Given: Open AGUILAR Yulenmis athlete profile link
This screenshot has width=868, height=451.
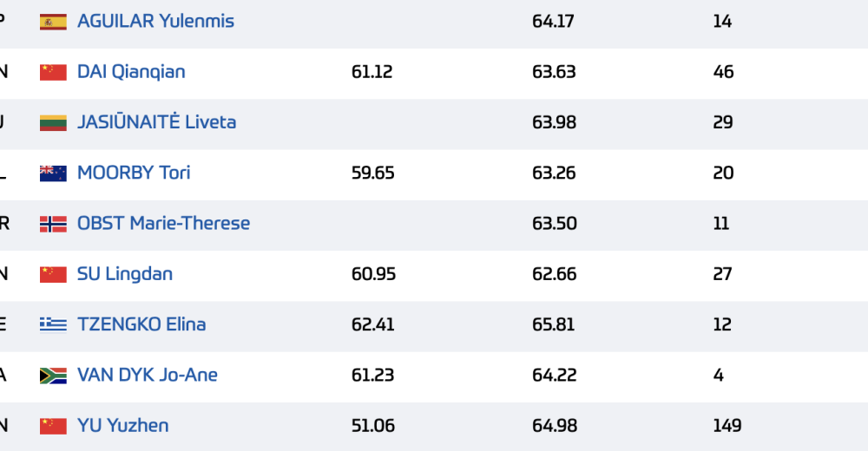Looking at the screenshot, I should pos(155,21).
